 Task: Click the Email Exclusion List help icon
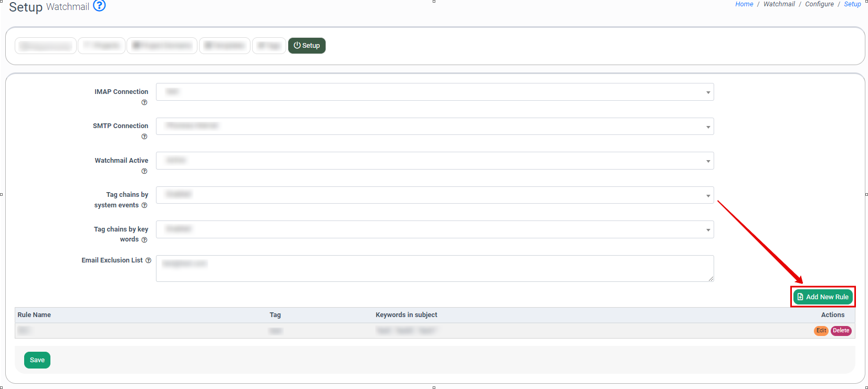click(148, 260)
